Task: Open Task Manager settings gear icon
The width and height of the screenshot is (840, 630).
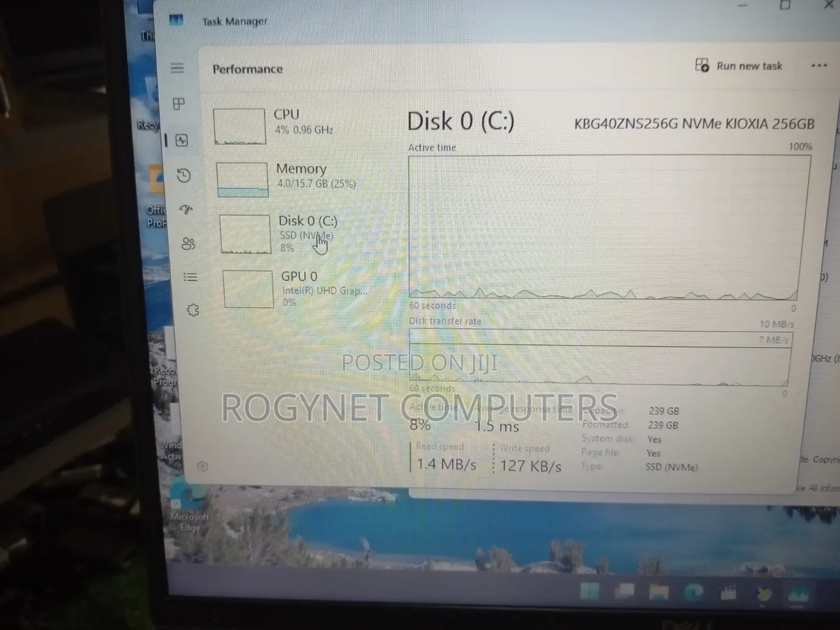Action: [203, 466]
